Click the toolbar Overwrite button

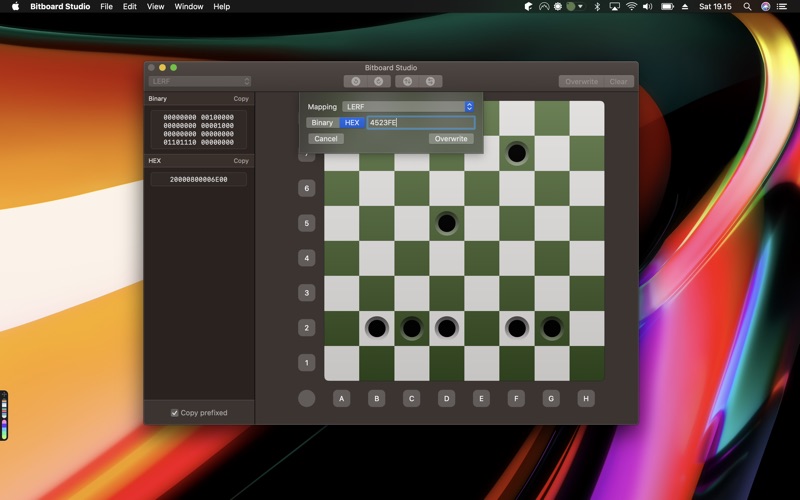tap(581, 82)
